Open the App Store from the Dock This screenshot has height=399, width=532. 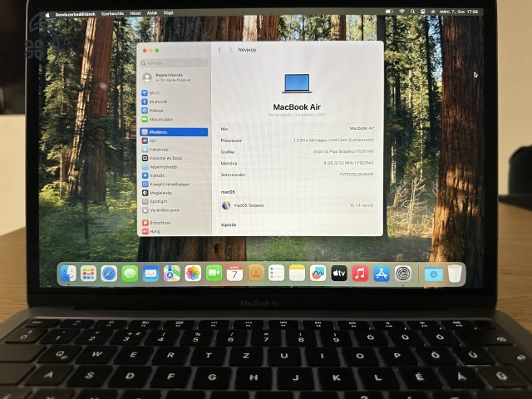382,273
